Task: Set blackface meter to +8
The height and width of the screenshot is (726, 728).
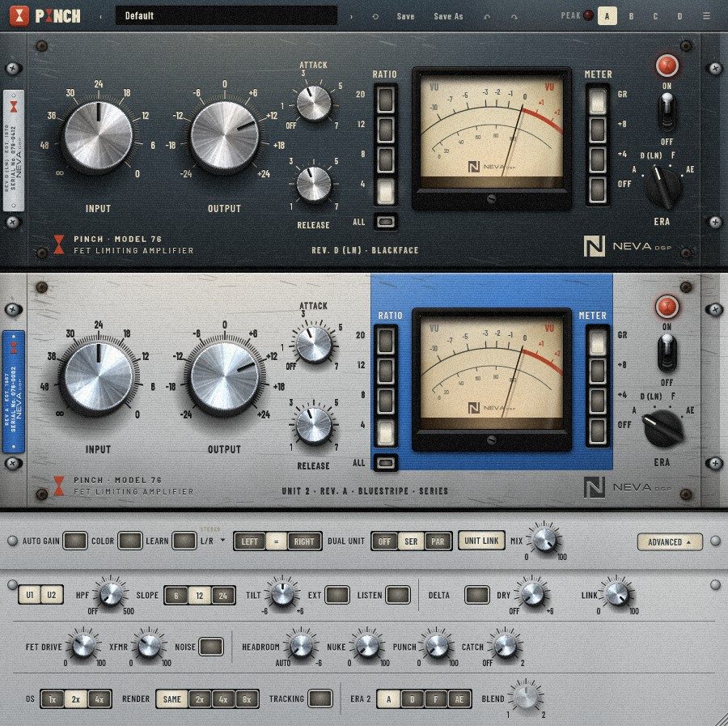Action: tap(598, 130)
